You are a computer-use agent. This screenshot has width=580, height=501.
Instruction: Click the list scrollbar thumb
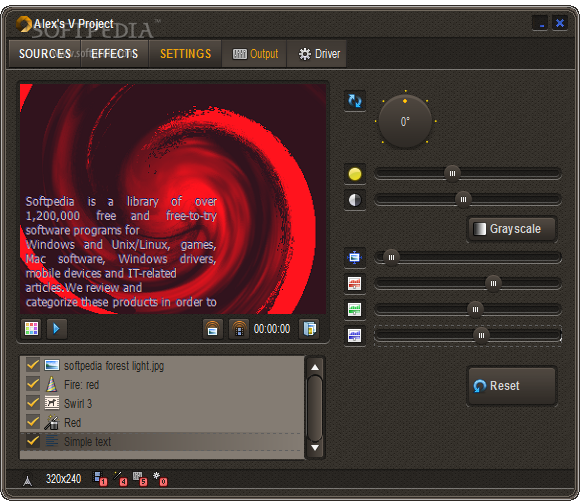(315, 408)
